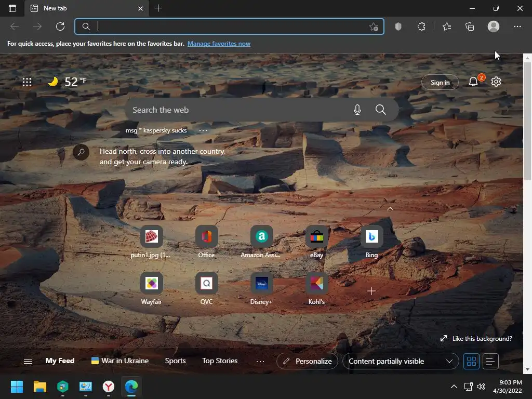The width and height of the screenshot is (532, 399).
Task: Open the Office quick link
Action: pyautogui.click(x=206, y=242)
